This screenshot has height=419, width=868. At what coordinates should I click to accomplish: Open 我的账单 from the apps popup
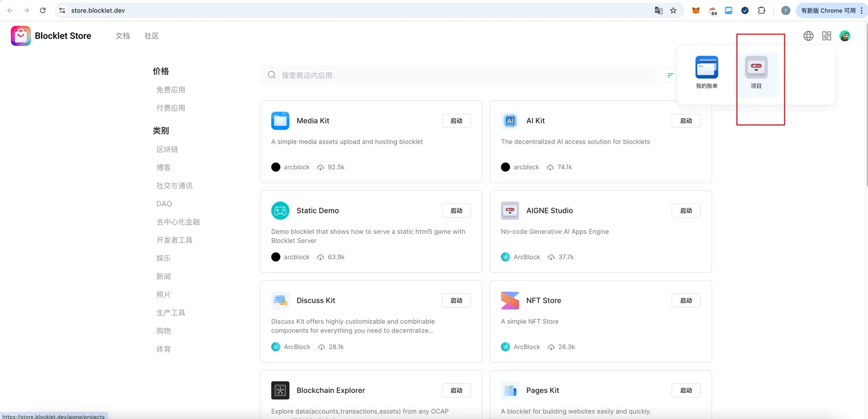(707, 72)
